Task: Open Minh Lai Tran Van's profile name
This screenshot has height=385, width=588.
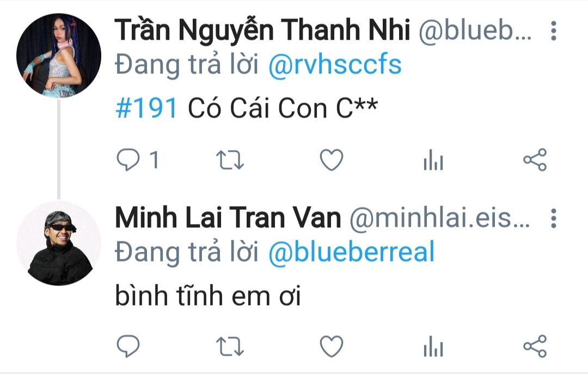Action: point(228,218)
